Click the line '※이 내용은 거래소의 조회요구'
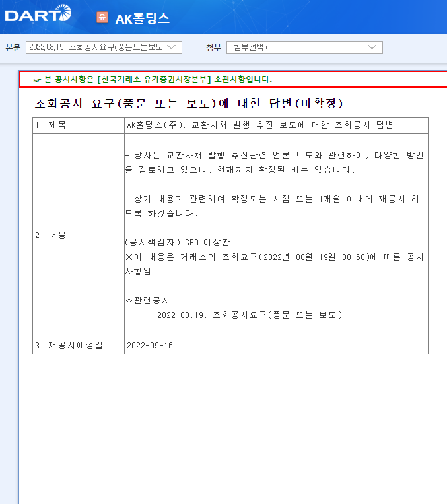This screenshot has height=504, width=447. click(x=275, y=264)
